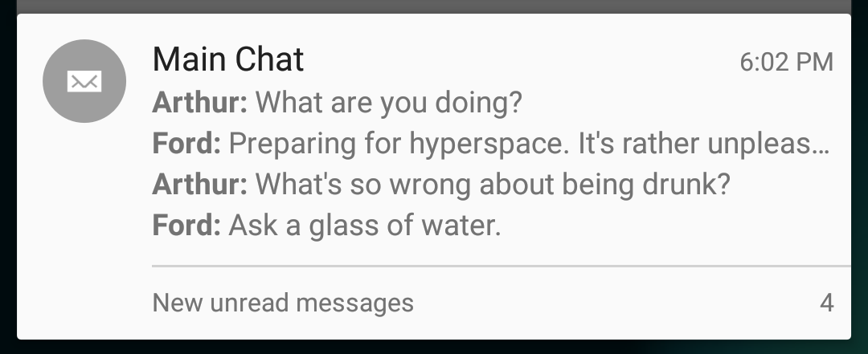
Task: Select the bold "Ford:" name on last message
Action: point(186,225)
